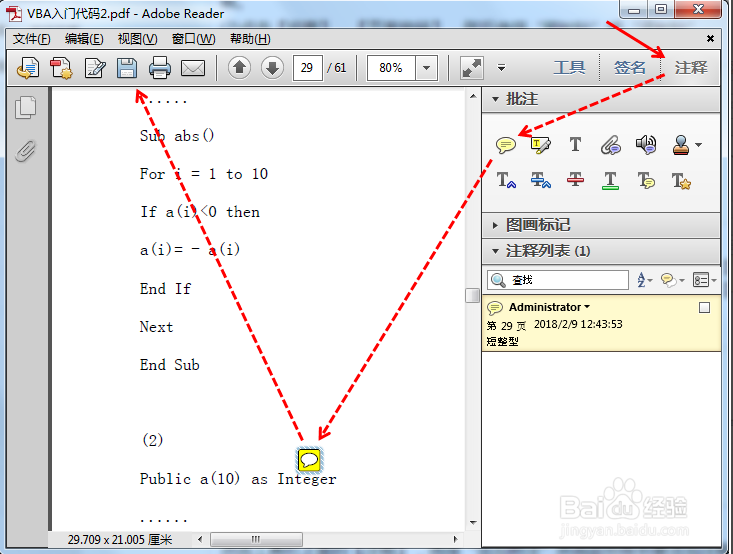Click the vertical scrollbar up arrow
The image size is (733, 554).
pyautogui.click(x=473, y=96)
